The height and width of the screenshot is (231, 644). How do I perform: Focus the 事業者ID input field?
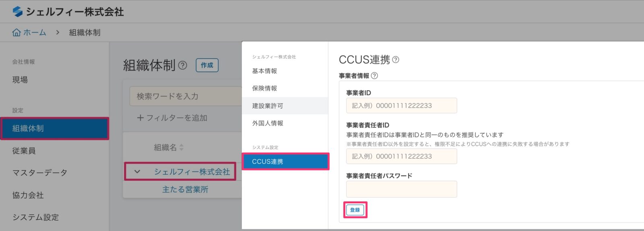tap(401, 106)
